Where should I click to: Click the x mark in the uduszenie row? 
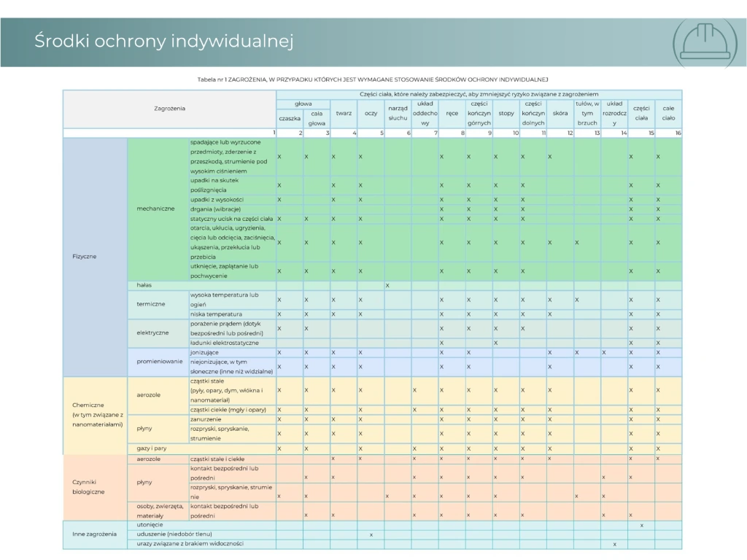click(371, 534)
